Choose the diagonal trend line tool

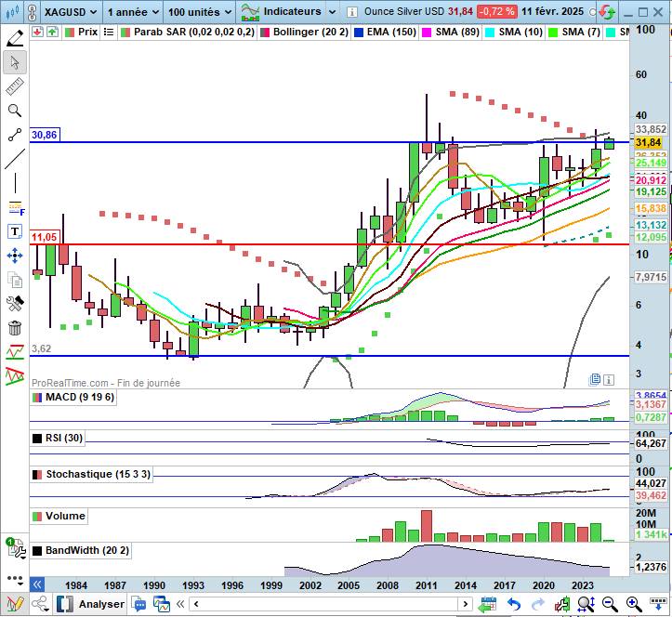coord(15,159)
